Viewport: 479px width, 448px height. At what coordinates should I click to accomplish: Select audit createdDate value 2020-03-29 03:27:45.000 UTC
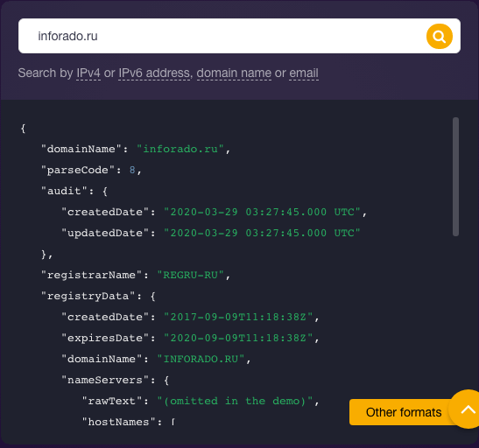tap(262, 212)
